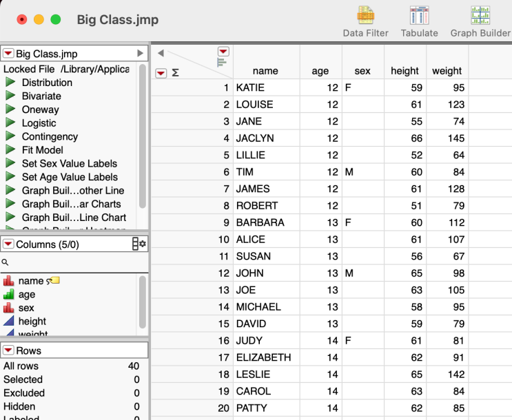Click the label tag icon on name
The image size is (512, 420).
pos(53,280)
